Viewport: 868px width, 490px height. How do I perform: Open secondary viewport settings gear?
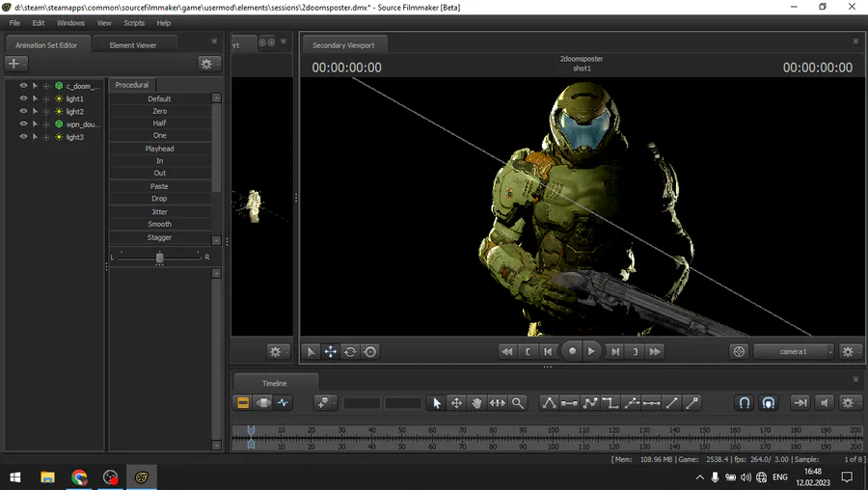849,351
